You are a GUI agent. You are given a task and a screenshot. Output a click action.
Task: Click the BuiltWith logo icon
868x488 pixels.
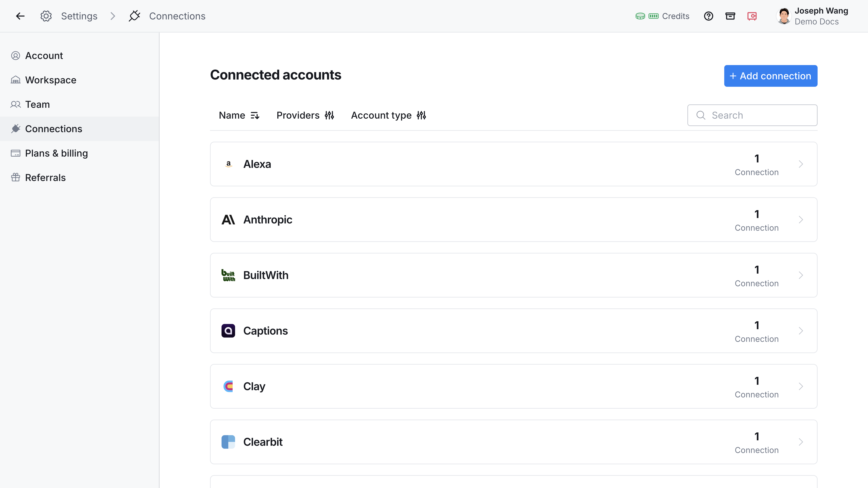[228, 275]
